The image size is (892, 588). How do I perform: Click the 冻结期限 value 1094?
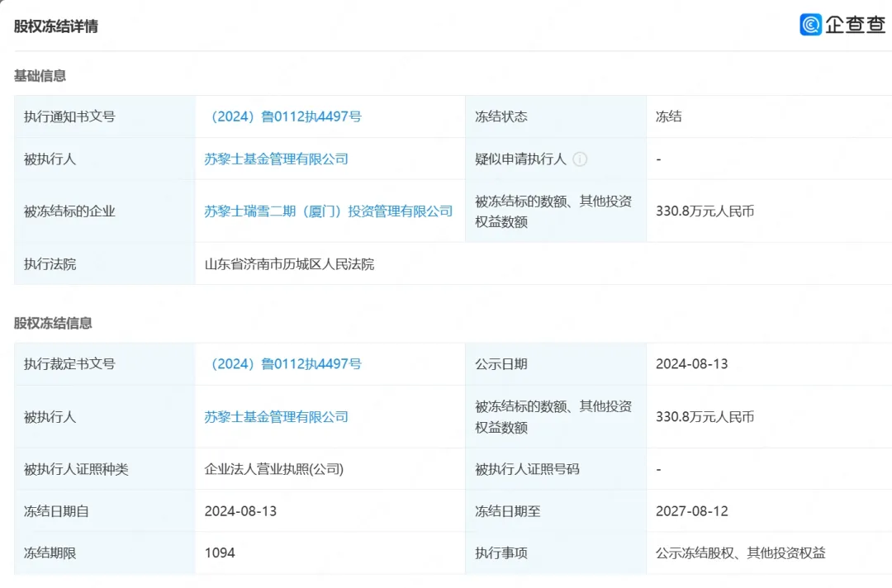tap(220, 552)
